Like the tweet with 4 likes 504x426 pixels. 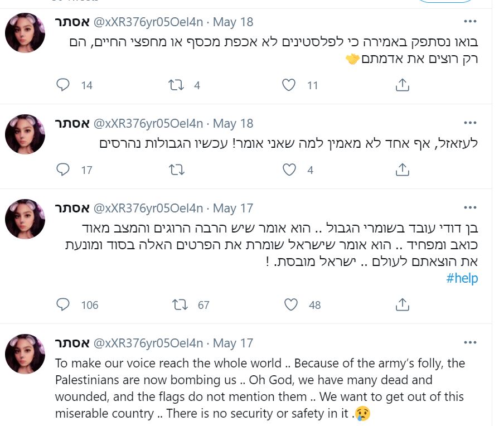289,170
